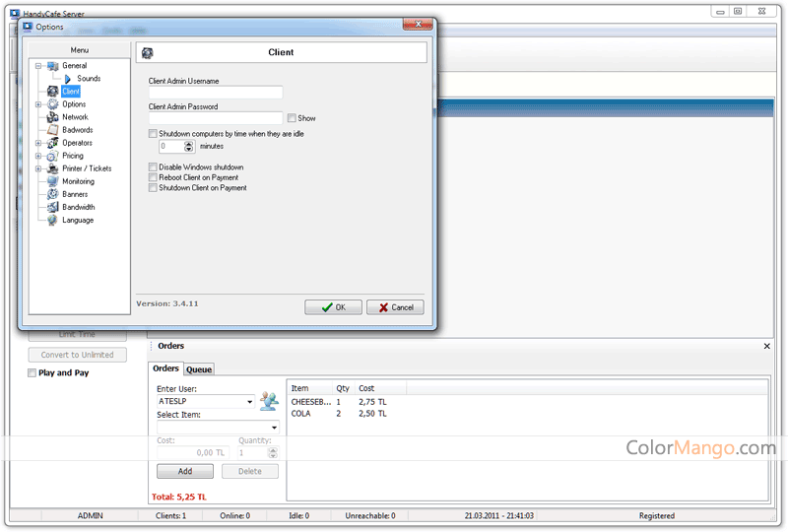Select the Banners icon in menu
Image resolution: width=788 pixels, height=532 pixels.
click(x=52, y=194)
